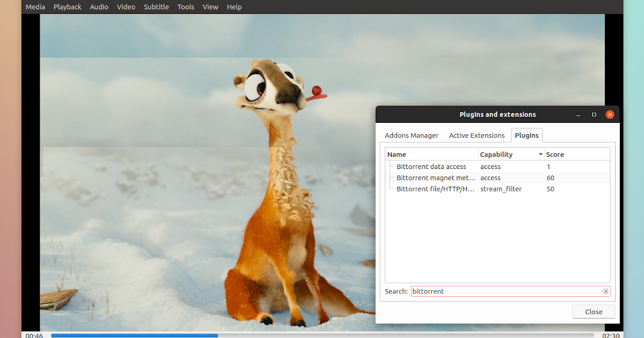This screenshot has height=338, width=644.
Task: Open the Media menu
Action: (35, 7)
